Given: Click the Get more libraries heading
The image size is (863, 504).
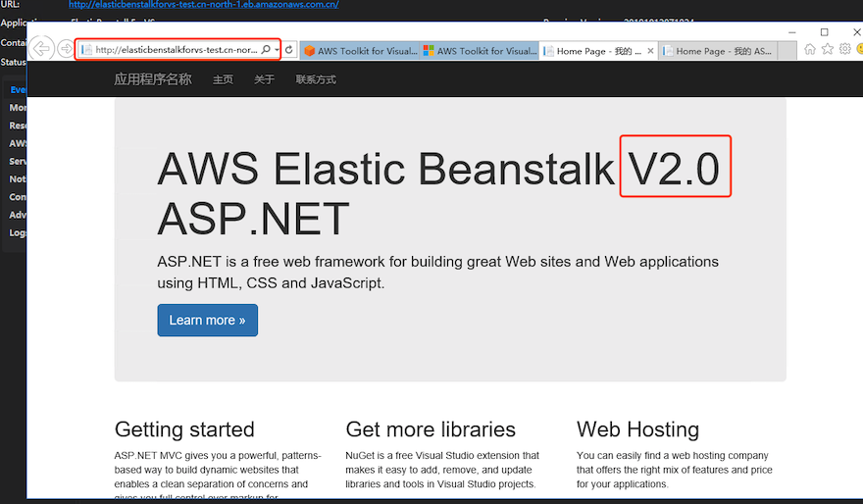Looking at the screenshot, I should click(431, 429).
